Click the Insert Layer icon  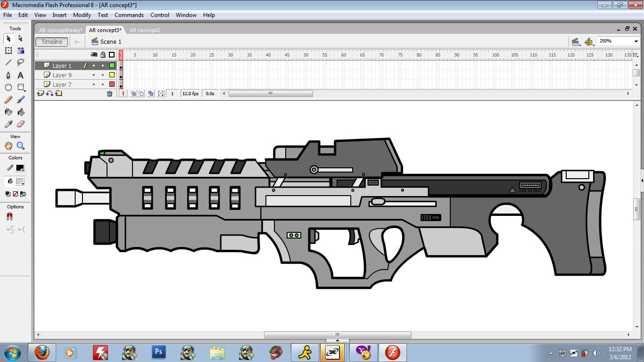click(x=41, y=94)
